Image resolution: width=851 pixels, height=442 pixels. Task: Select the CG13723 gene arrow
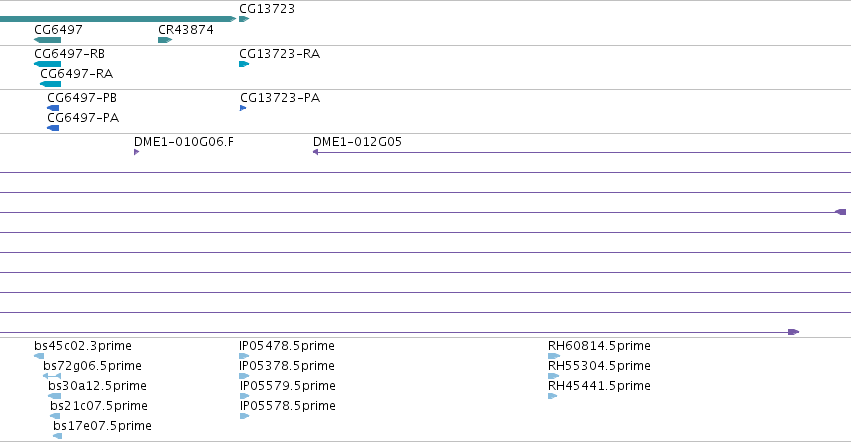[x=244, y=19]
